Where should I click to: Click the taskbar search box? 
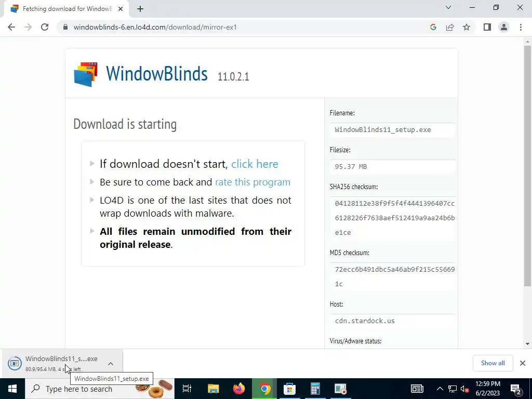pyautogui.click(x=100, y=389)
